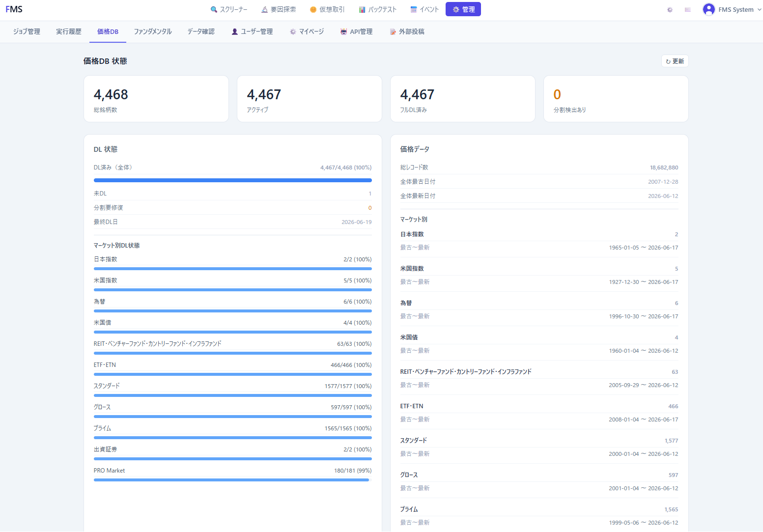Select the 価格DB tab

[x=108, y=31]
